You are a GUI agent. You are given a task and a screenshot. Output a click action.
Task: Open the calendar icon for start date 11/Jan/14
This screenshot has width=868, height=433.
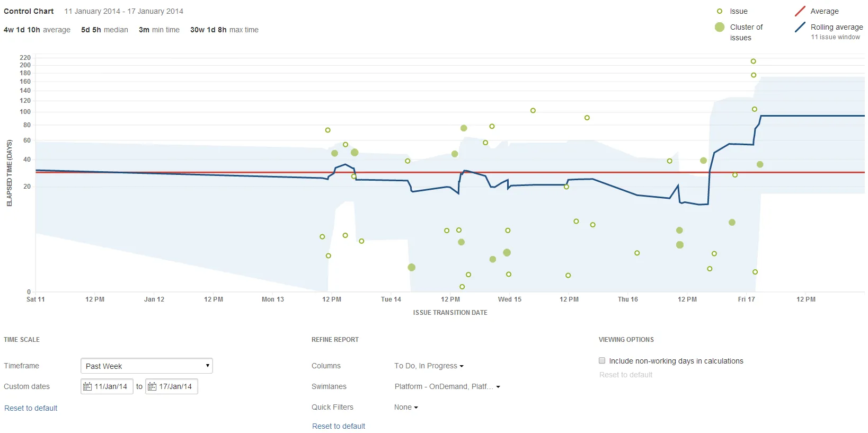pyautogui.click(x=88, y=386)
